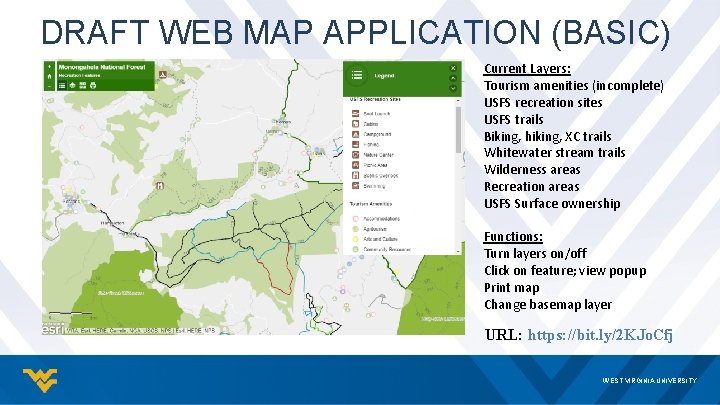Click the Picnic Area legend symbol
Viewport: 720px width, 405px height.
pyautogui.click(x=355, y=165)
